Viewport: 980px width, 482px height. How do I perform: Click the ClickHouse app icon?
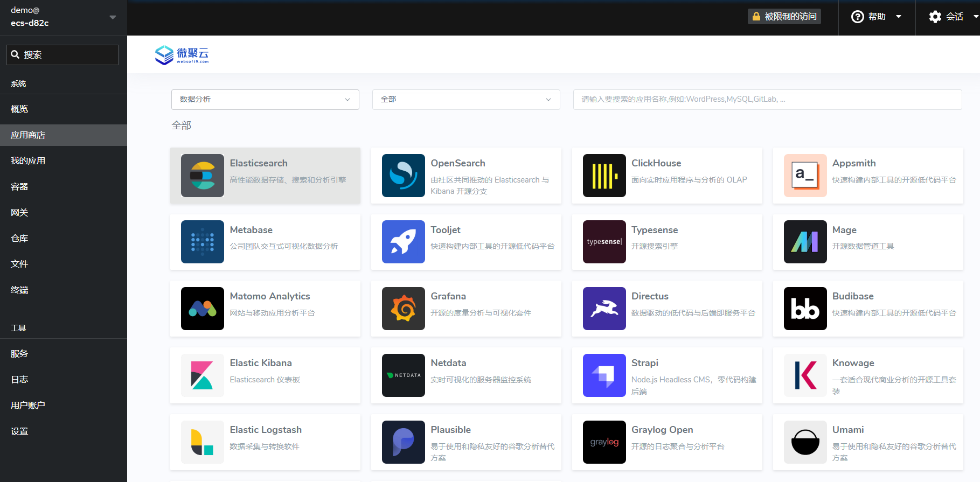pos(604,176)
